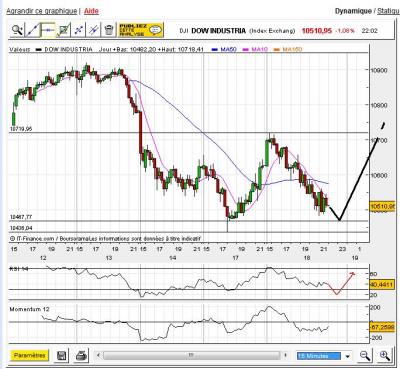Switch to Statique chart mode
400x369 pixels.
[388, 11]
